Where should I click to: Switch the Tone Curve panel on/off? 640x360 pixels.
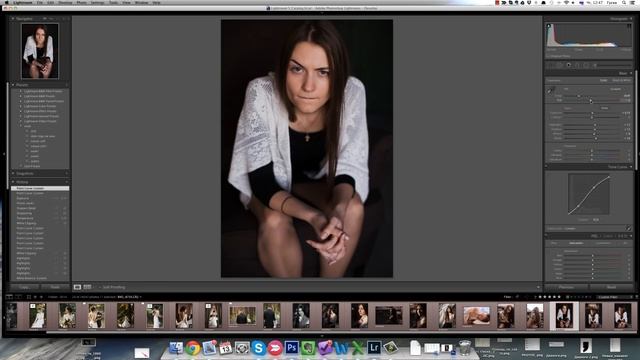point(547,167)
